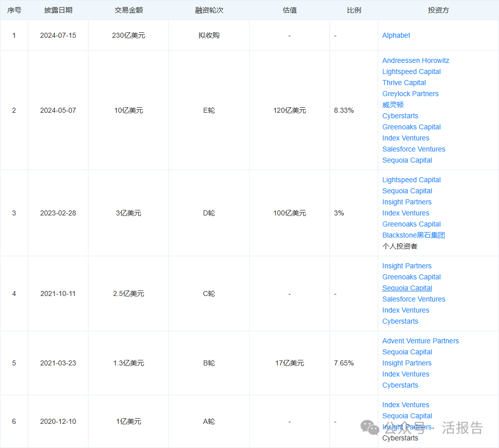This screenshot has width=499, height=448.
Task: Open the 威灵顿 investor link
Action: click(393, 105)
